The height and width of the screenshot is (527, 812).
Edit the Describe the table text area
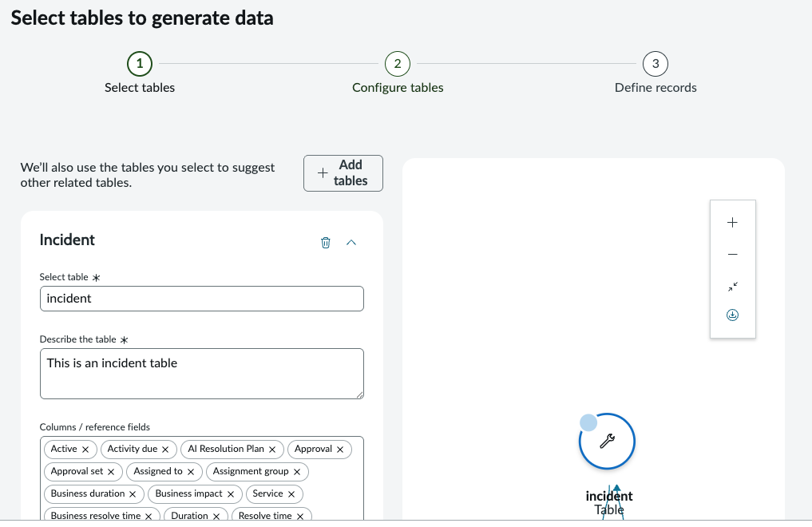(201, 374)
